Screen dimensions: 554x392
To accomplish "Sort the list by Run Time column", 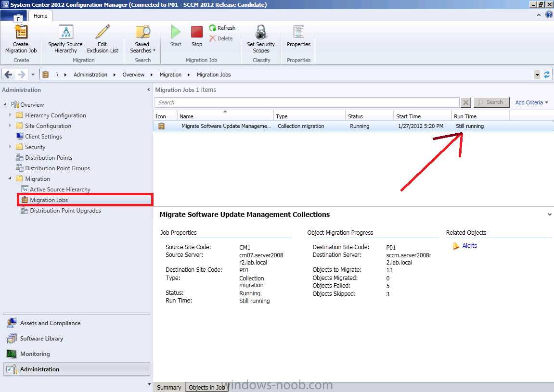I will coord(480,116).
